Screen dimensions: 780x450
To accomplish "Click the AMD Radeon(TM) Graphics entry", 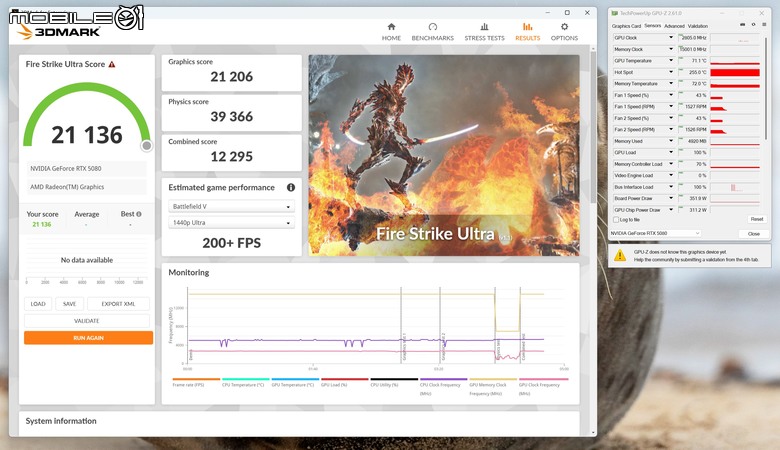I will pyautogui.click(x=87, y=187).
